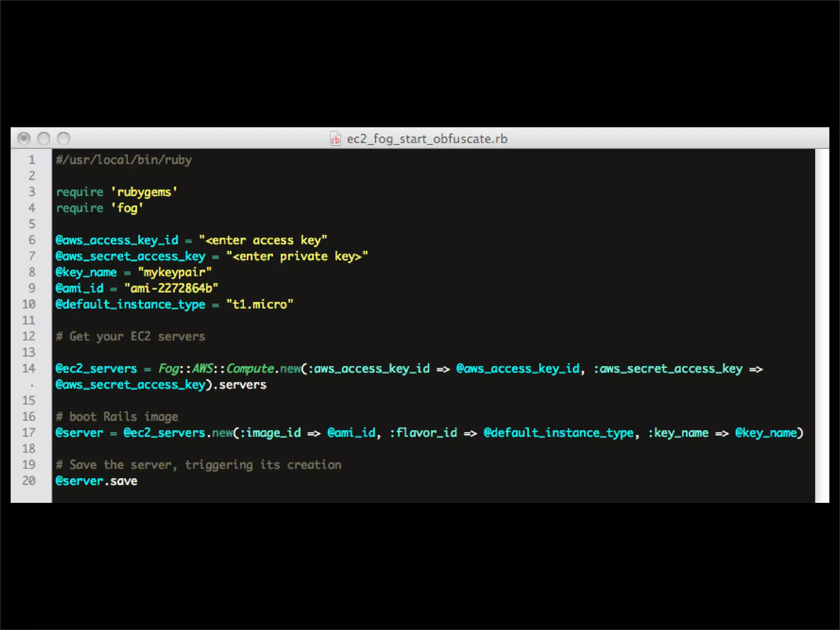Click the '# Get your EC2 servers' comment
The width and height of the screenshot is (840, 630).
pyautogui.click(x=130, y=336)
